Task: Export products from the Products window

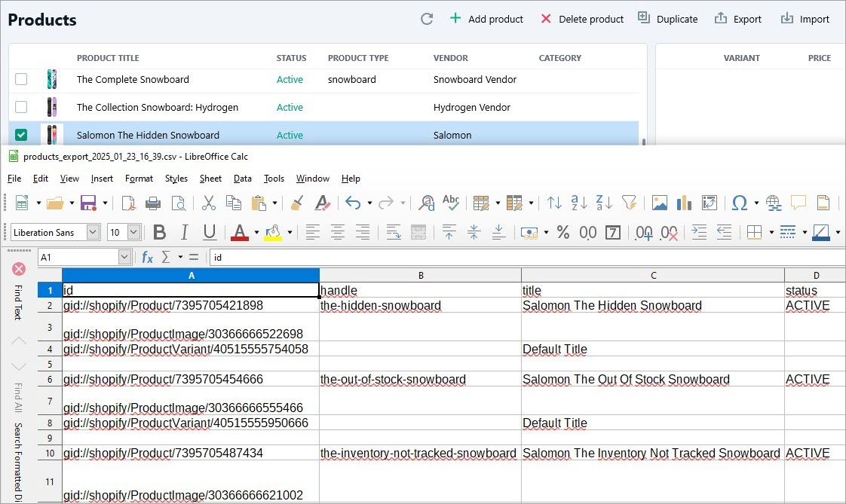Action: [x=738, y=19]
